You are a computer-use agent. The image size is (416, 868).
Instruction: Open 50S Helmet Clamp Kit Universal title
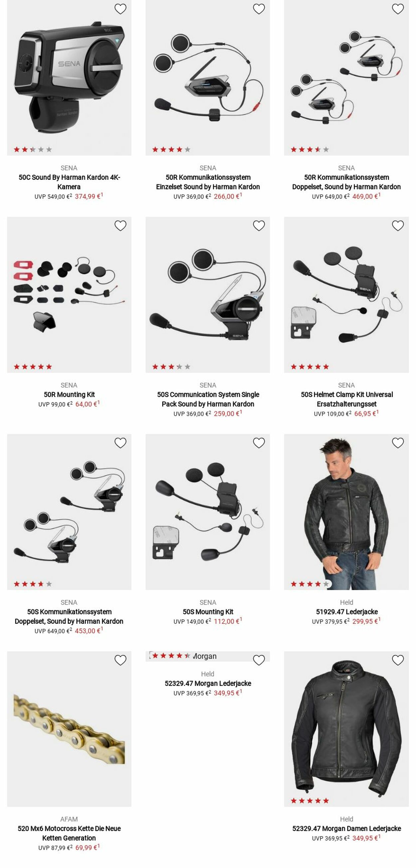click(x=346, y=399)
